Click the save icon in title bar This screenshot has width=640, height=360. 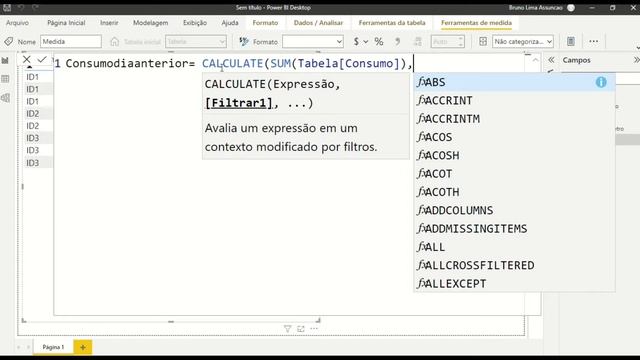pyautogui.click(x=7, y=7)
